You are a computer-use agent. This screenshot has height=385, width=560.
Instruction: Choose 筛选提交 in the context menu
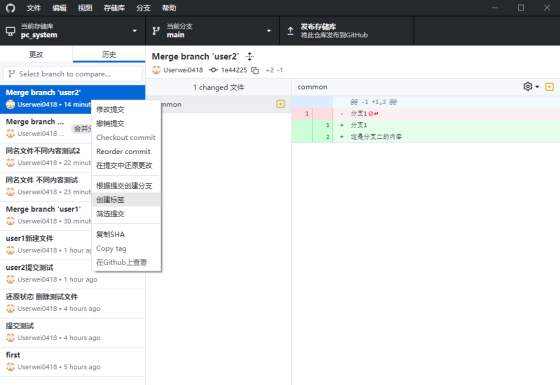point(126,214)
